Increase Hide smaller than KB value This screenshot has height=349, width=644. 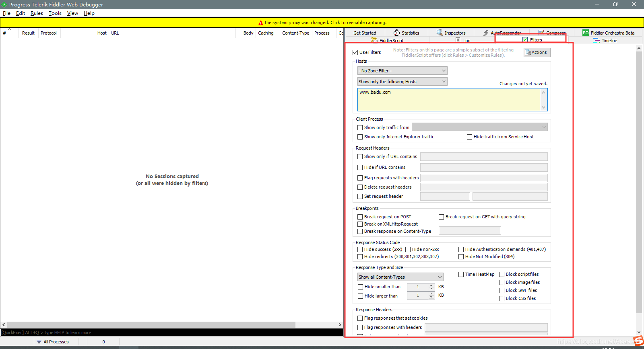coord(431,285)
